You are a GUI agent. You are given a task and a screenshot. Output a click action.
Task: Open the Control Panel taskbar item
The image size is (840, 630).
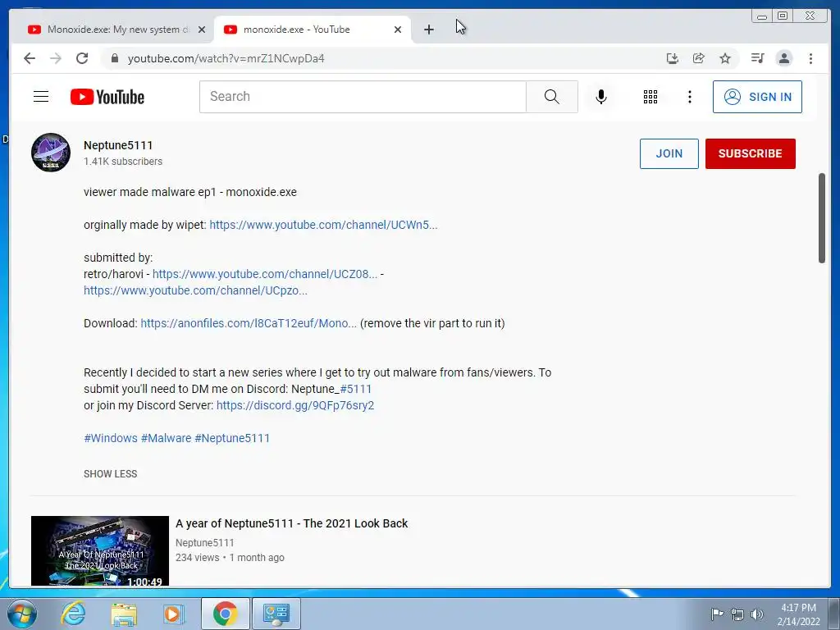tap(276, 614)
